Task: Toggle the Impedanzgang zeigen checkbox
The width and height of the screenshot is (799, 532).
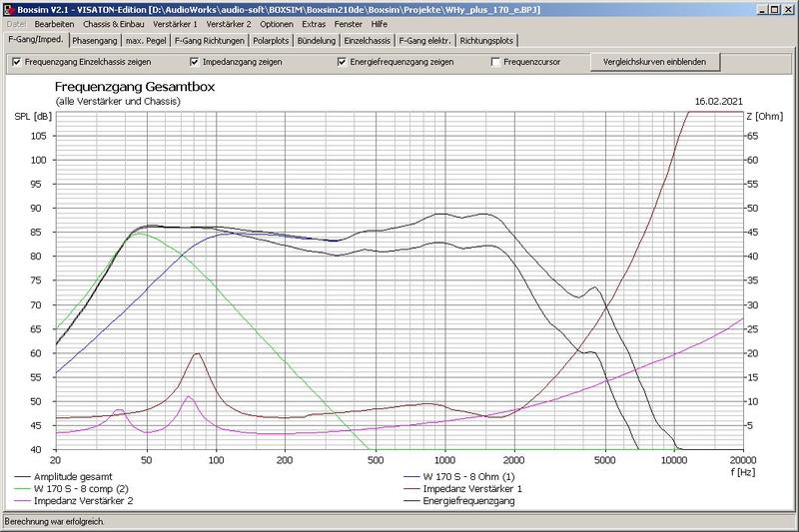Action: pyautogui.click(x=195, y=62)
